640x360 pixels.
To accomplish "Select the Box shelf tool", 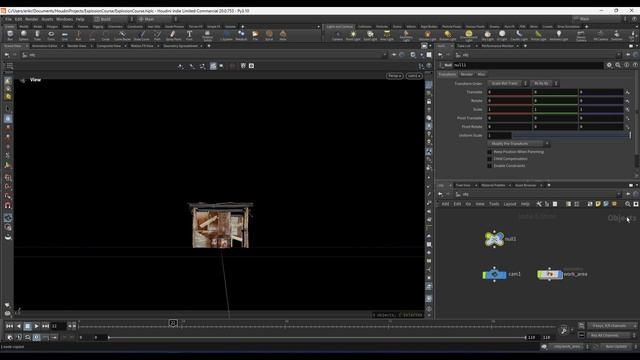I will 10,36.
